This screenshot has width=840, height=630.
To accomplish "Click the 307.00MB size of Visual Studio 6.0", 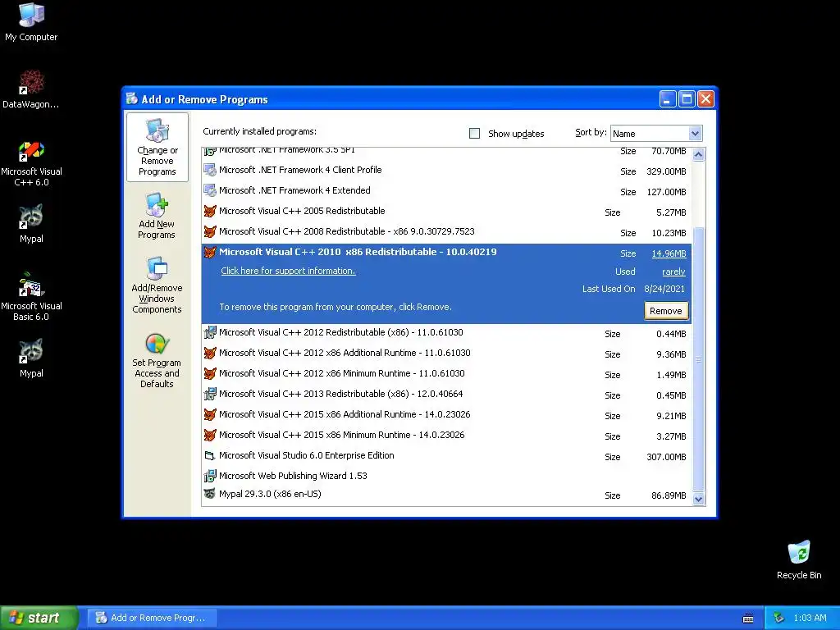I will click(x=666, y=457).
